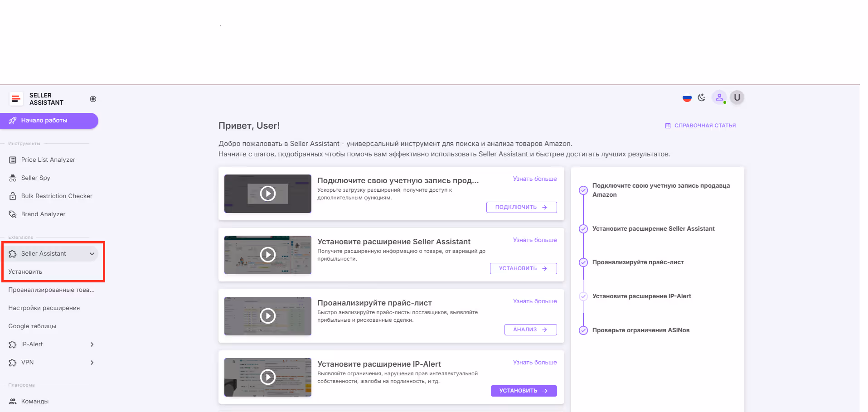
Task: Click filled Установить button for IP-Alert
Action: click(524, 391)
